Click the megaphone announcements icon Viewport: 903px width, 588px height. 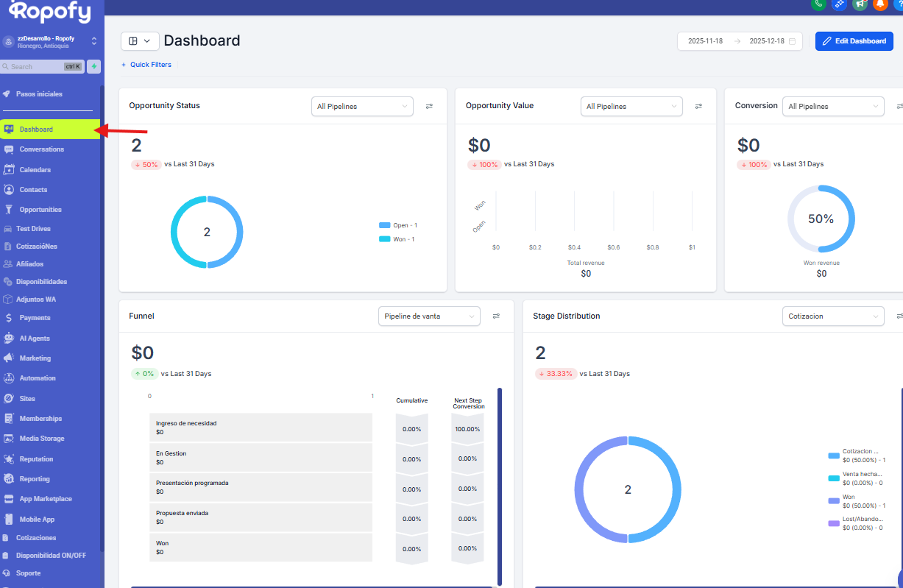[x=860, y=4]
